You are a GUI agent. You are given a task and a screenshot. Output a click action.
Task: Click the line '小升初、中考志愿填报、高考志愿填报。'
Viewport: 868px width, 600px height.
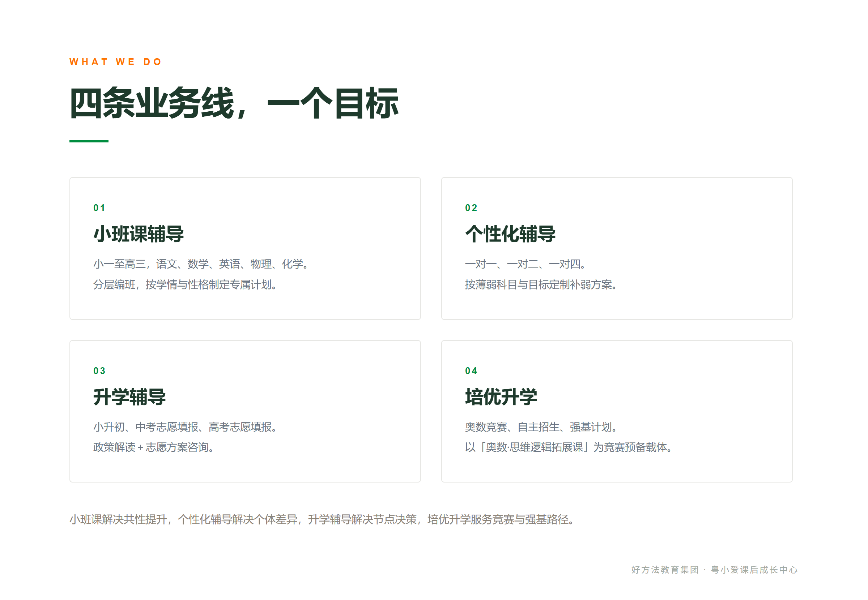click(x=186, y=427)
